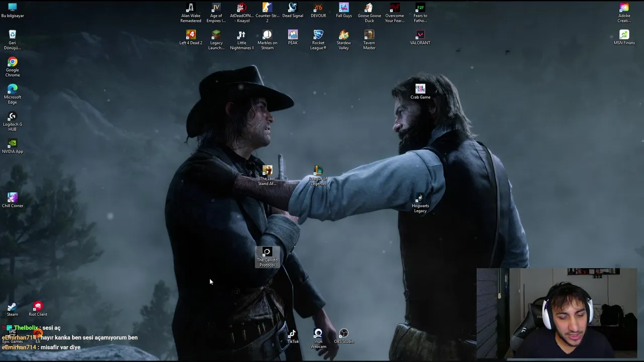644x362 pixels.
Task: Click the Overcome Your Fear icon
Action: point(395,13)
